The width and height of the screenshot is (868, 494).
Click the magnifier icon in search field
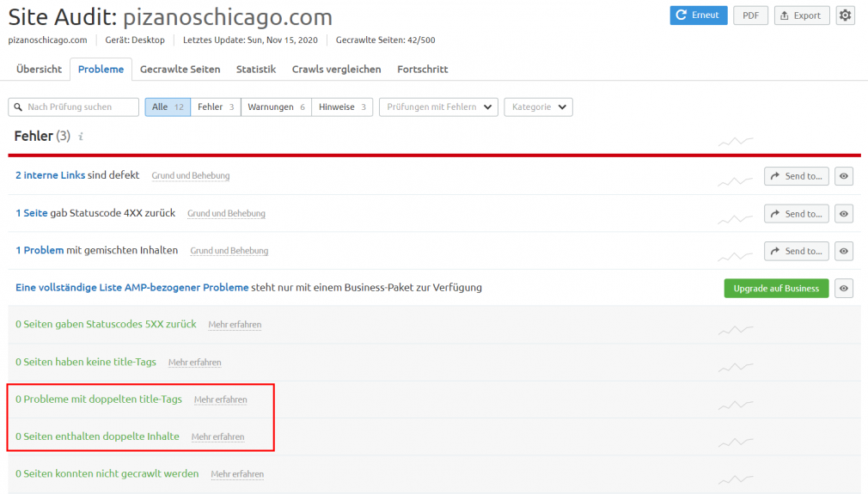18,107
